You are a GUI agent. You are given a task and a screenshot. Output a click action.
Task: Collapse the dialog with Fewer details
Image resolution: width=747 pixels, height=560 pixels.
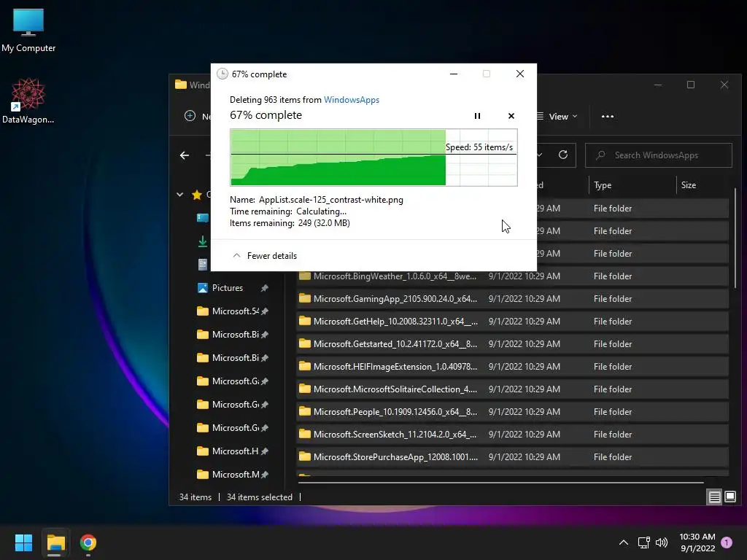click(x=265, y=256)
